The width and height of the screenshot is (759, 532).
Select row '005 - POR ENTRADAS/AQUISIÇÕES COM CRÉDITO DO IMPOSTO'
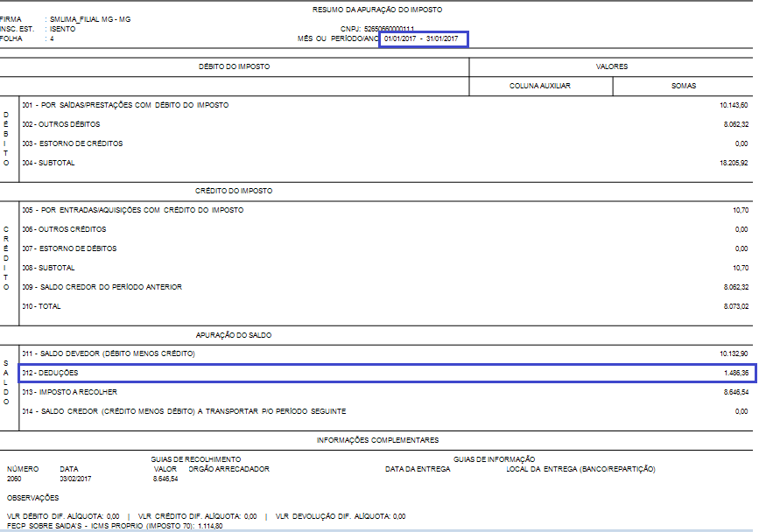pos(133,210)
